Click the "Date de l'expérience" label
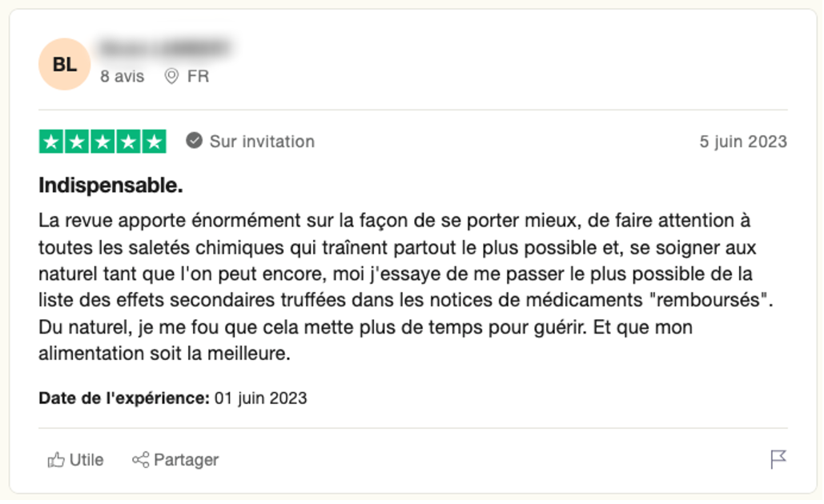 pos(124,398)
